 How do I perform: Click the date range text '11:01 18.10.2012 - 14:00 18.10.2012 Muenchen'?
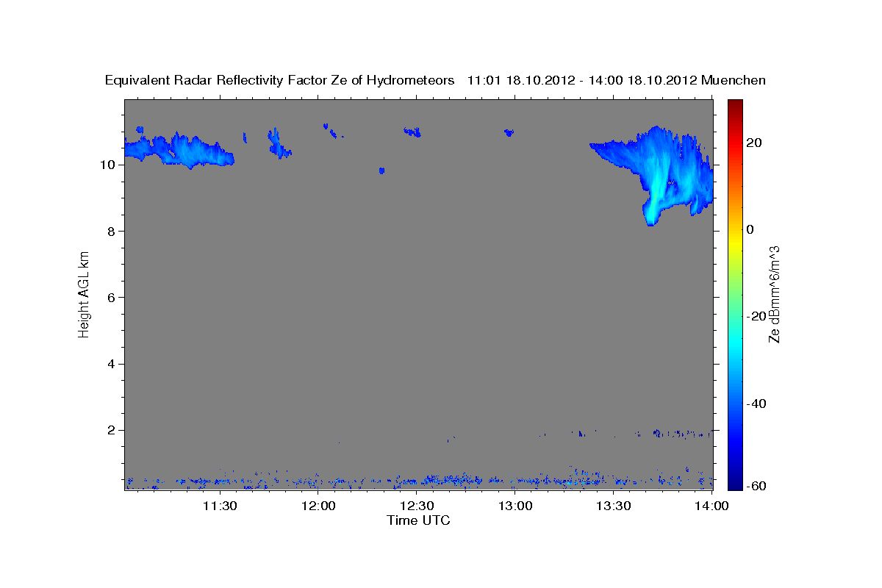tap(617, 80)
